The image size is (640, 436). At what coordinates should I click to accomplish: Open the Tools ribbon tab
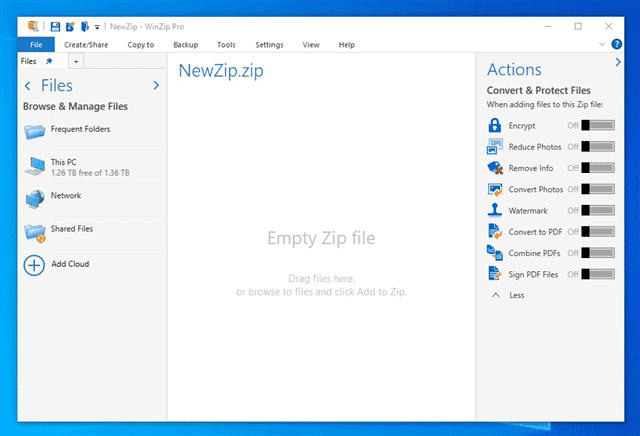(x=226, y=45)
